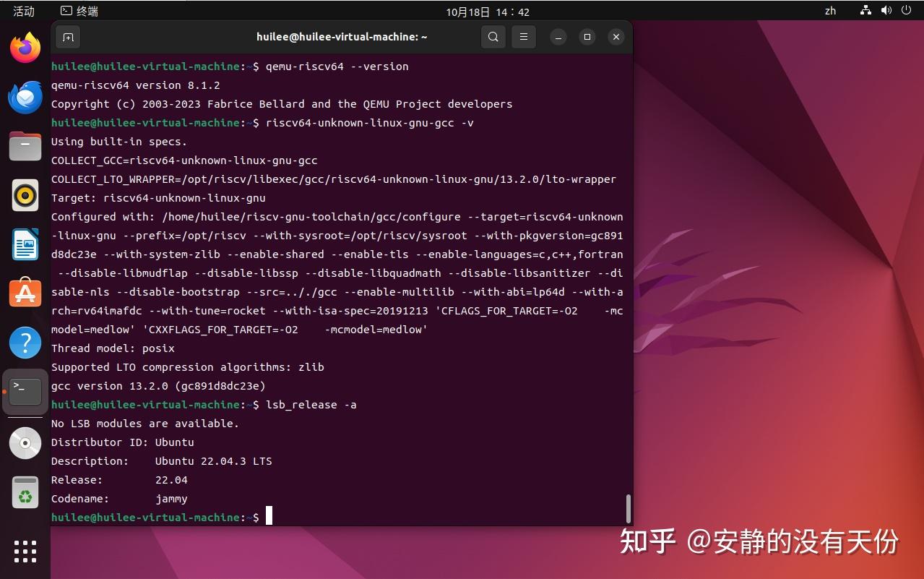The image size is (924, 579).
Task: Open the Trash from the dock
Action: [25, 492]
